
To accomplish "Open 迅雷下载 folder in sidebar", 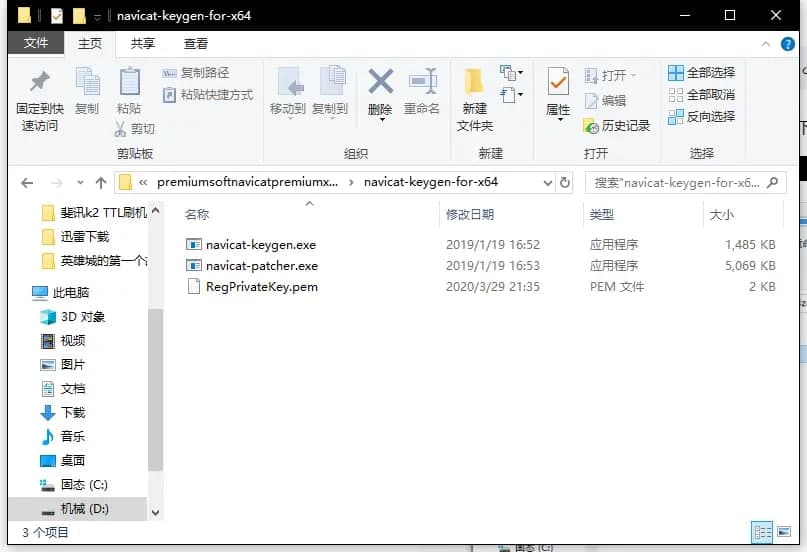I will (x=76, y=237).
